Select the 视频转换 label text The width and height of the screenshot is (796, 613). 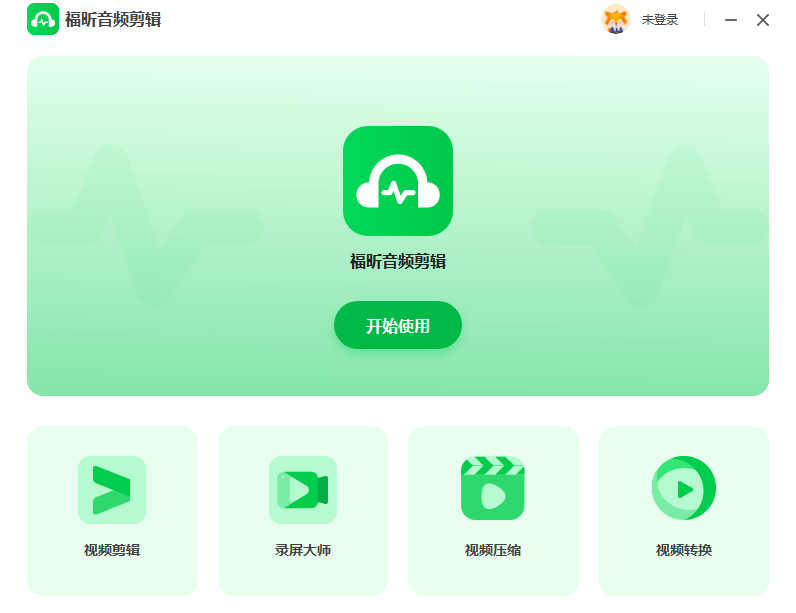(x=684, y=550)
